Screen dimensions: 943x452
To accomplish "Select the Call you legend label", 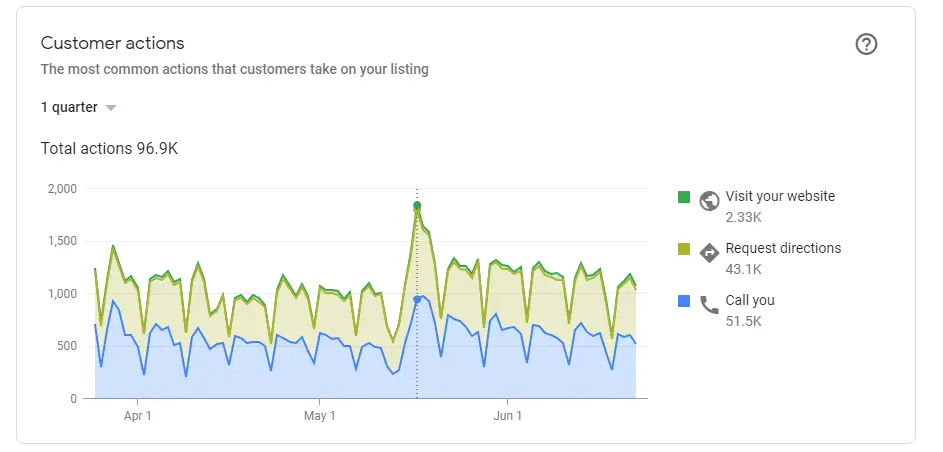I will tap(750, 300).
